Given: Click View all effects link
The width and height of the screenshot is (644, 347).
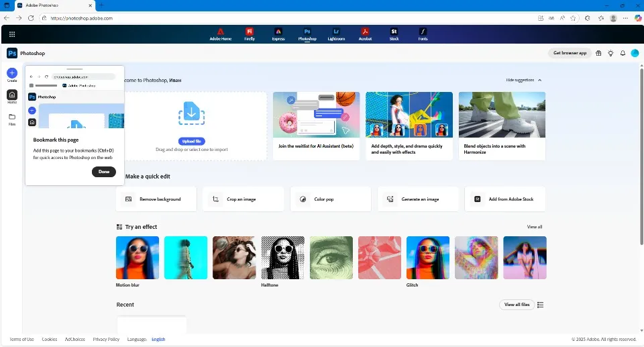Looking at the screenshot, I should click(535, 227).
